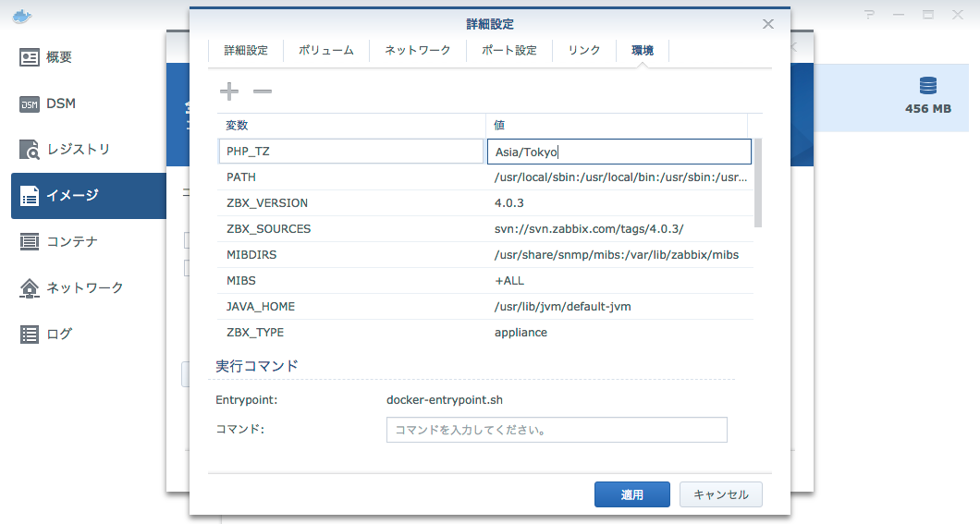Click the container list icon in the sidebar
Viewport: 980px width, 524px height.
(30, 242)
